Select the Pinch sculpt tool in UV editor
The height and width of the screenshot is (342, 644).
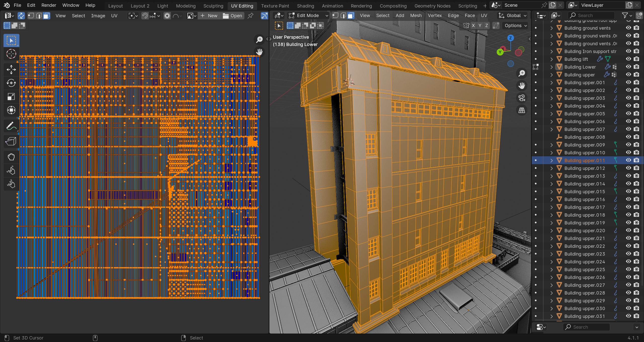tap(11, 184)
